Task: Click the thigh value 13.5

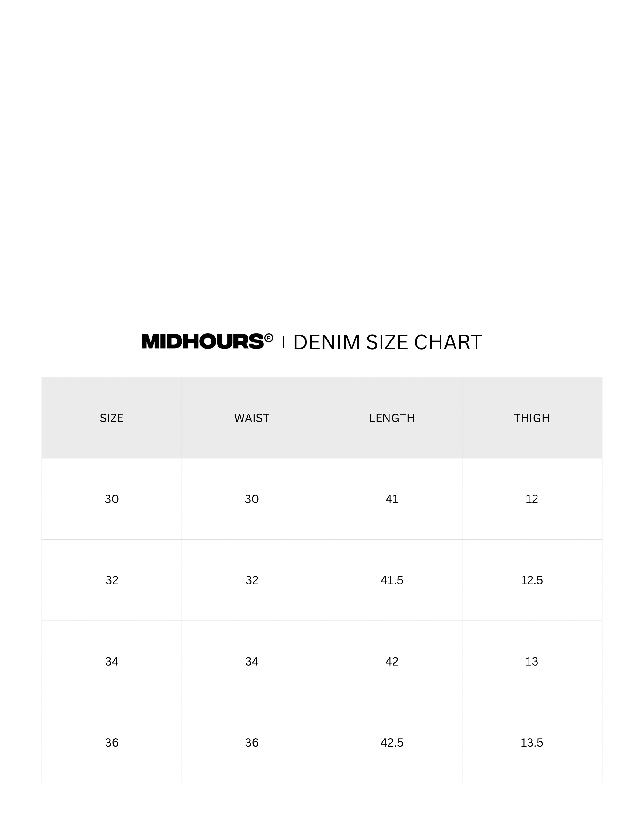Action: pyautogui.click(x=531, y=743)
